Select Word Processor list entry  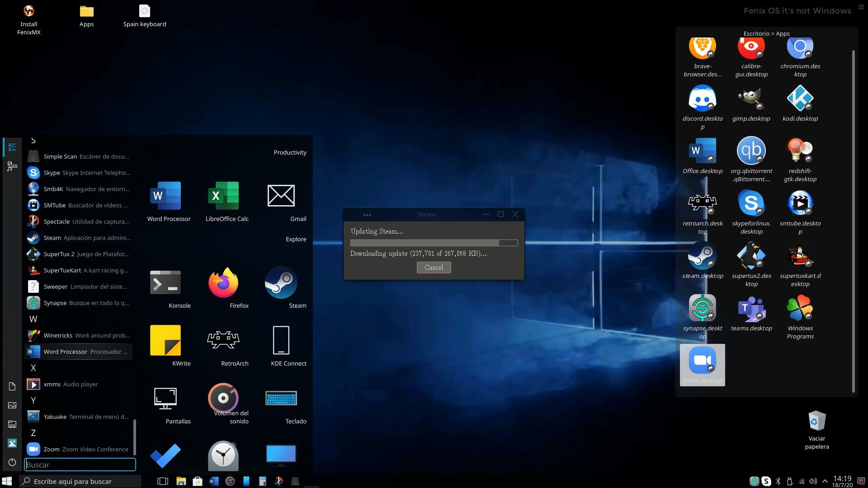[x=78, y=352]
